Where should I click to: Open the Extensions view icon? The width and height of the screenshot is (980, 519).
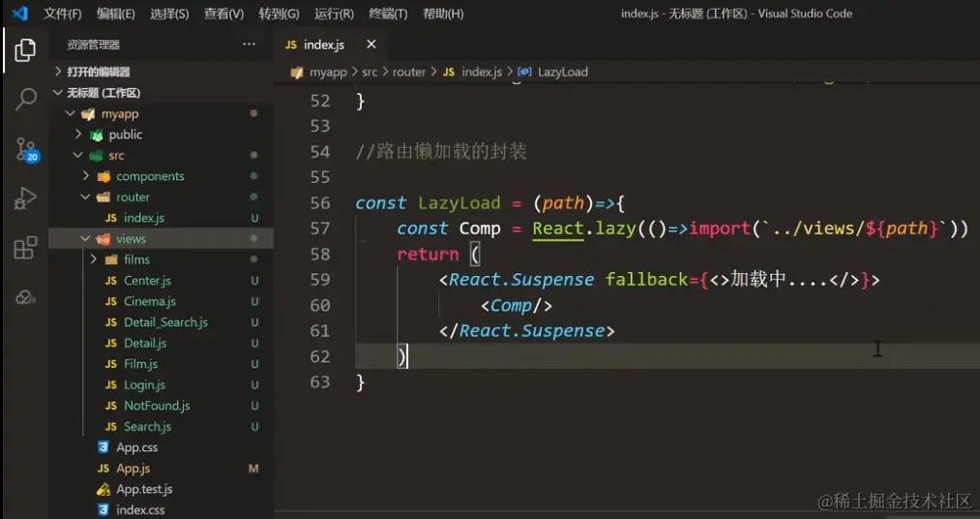click(x=25, y=248)
